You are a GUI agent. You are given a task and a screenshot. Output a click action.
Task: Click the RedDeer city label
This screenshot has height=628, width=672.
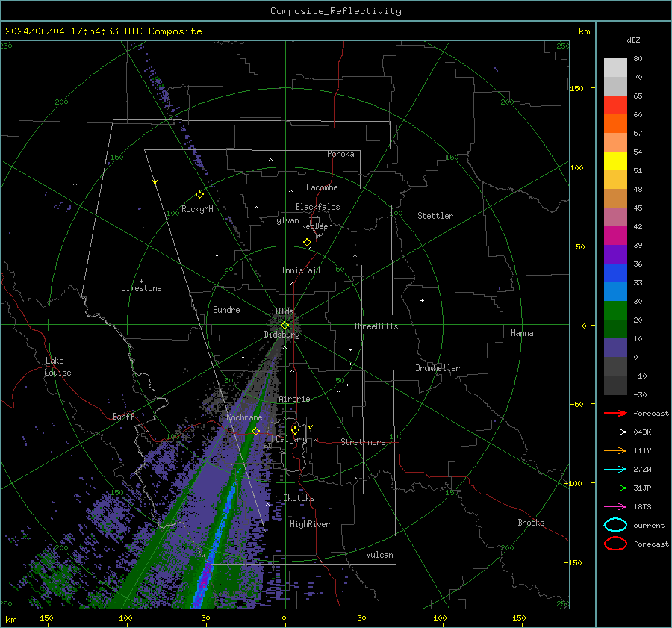tap(317, 226)
